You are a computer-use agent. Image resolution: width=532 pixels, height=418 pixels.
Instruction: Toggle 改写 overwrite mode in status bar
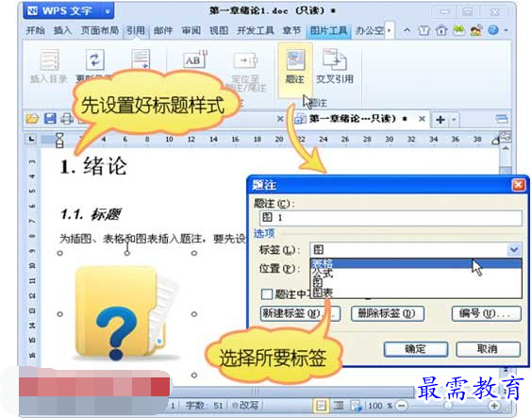[x=244, y=405]
